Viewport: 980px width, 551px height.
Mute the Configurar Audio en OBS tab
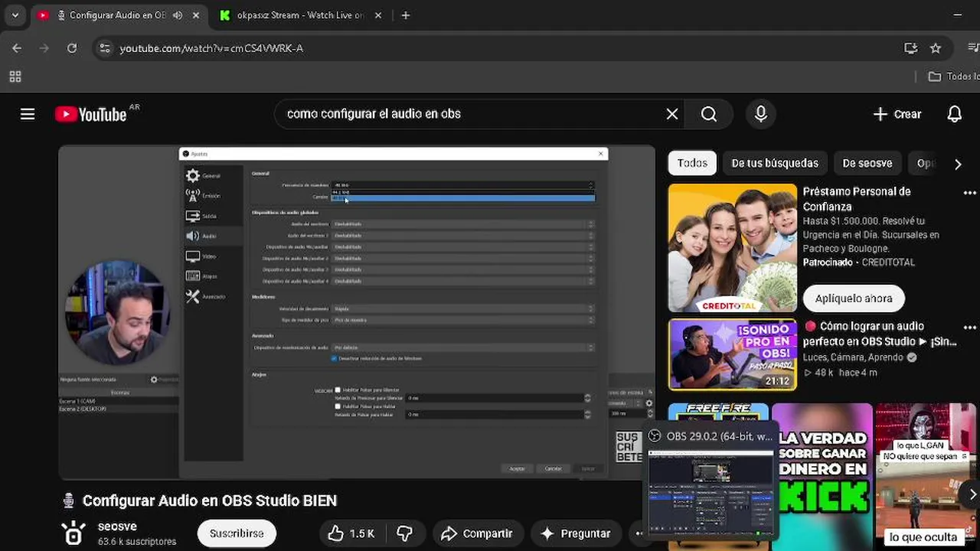click(x=178, y=15)
